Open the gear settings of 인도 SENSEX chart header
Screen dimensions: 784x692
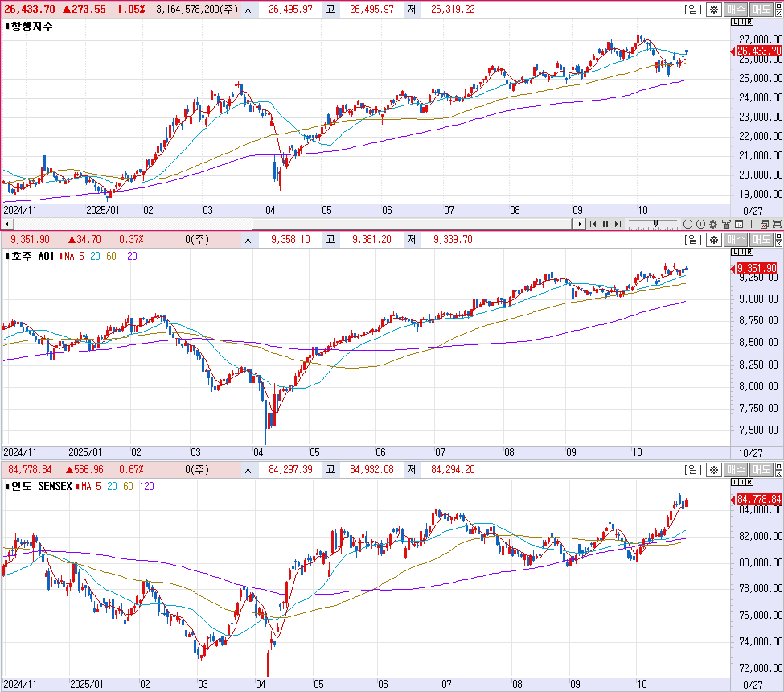click(x=714, y=470)
